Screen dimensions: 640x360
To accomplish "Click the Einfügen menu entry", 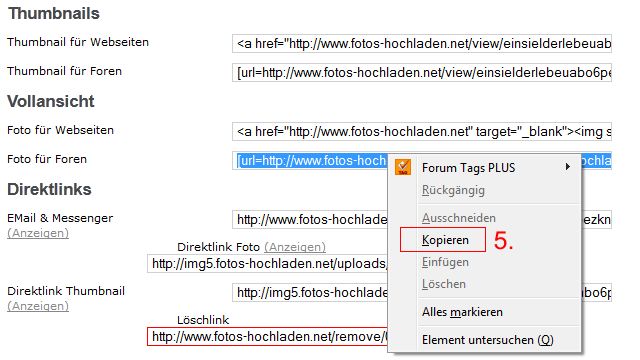I will pyautogui.click(x=445, y=262).
